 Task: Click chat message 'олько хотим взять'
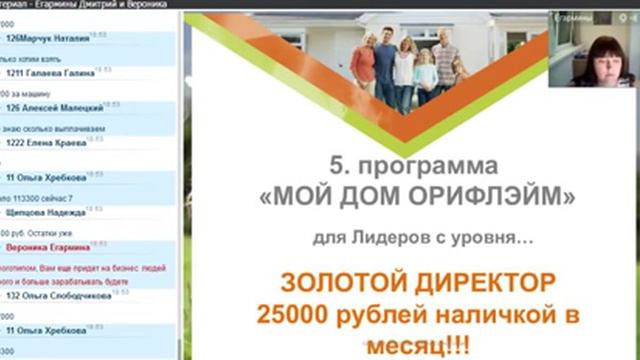point(30,60)
